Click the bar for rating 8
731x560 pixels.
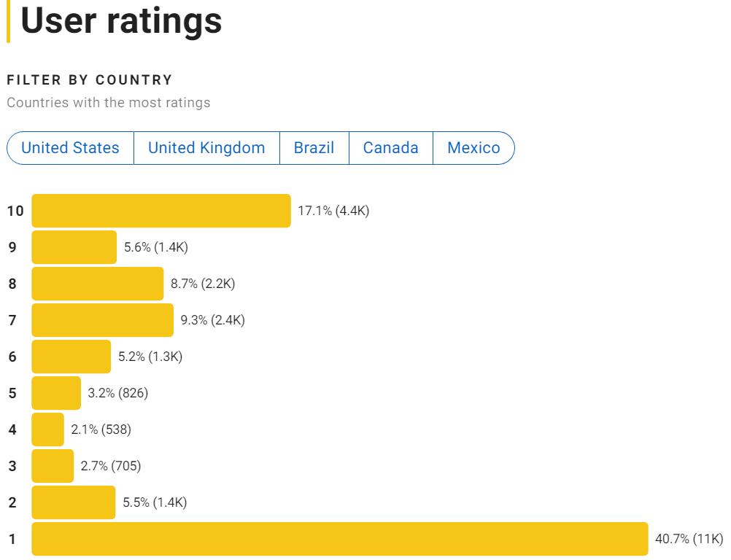pyautogui.click(x=97, y=284)
